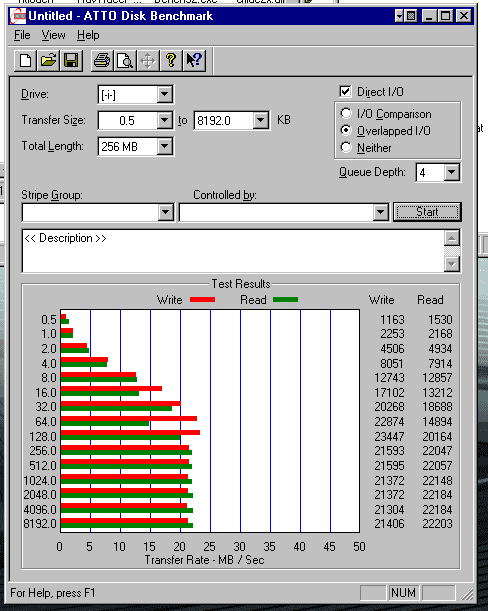488x611 pixels.
Task: Open the Total Length dropdown
Action: tap(165, 147)
